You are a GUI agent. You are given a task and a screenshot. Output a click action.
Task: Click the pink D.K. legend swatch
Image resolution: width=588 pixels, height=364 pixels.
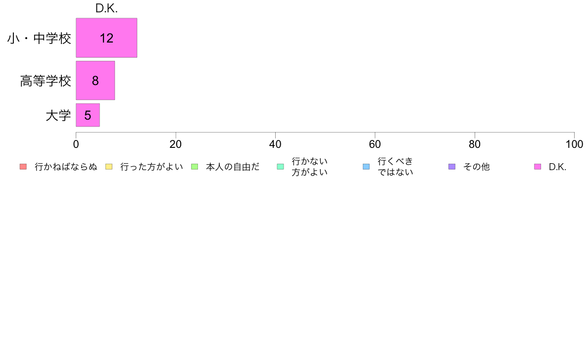(538, 167)
